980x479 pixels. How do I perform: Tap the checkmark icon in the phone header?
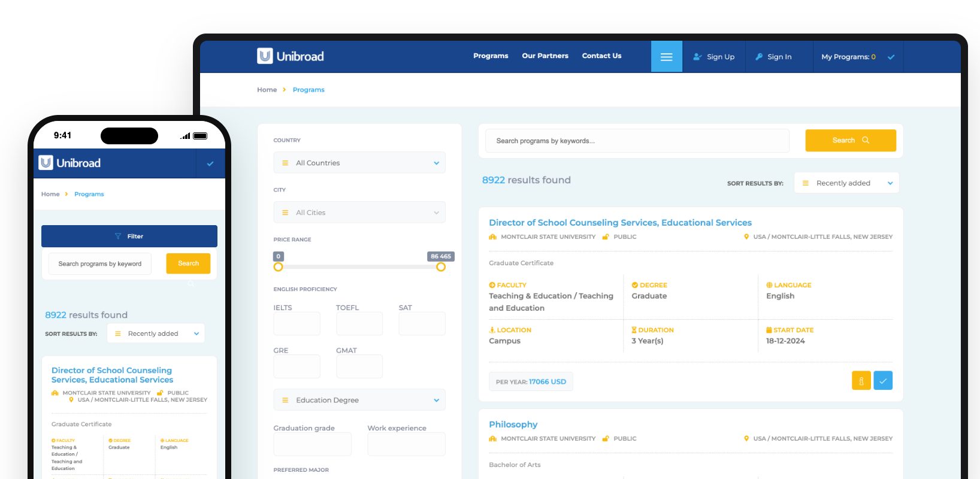pos(210,163)
